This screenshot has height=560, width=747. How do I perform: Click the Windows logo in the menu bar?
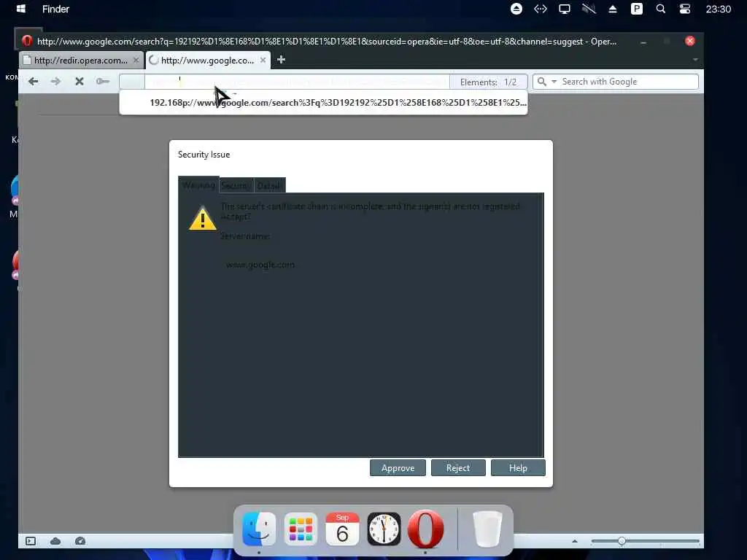pyautogui.click(x=20, y=9)
